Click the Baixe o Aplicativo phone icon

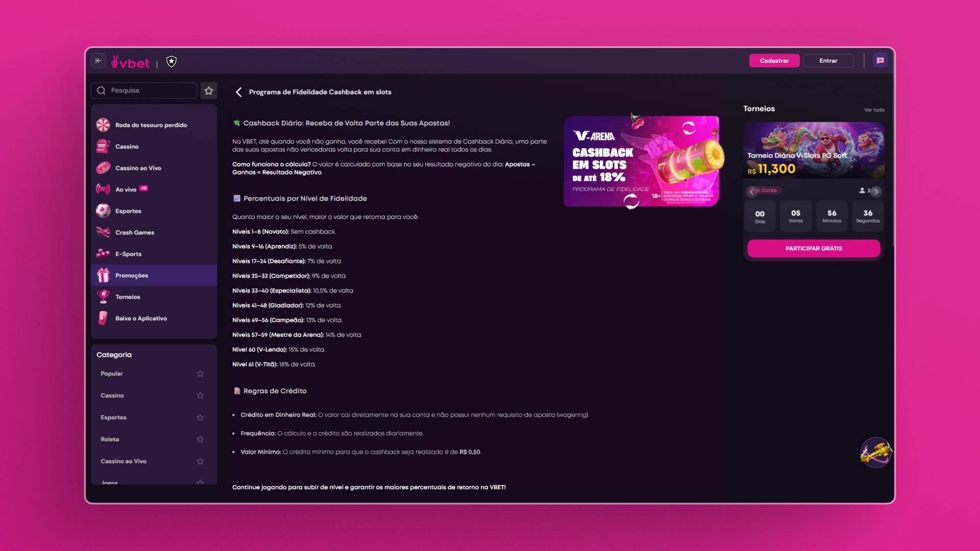coord(103,318)
